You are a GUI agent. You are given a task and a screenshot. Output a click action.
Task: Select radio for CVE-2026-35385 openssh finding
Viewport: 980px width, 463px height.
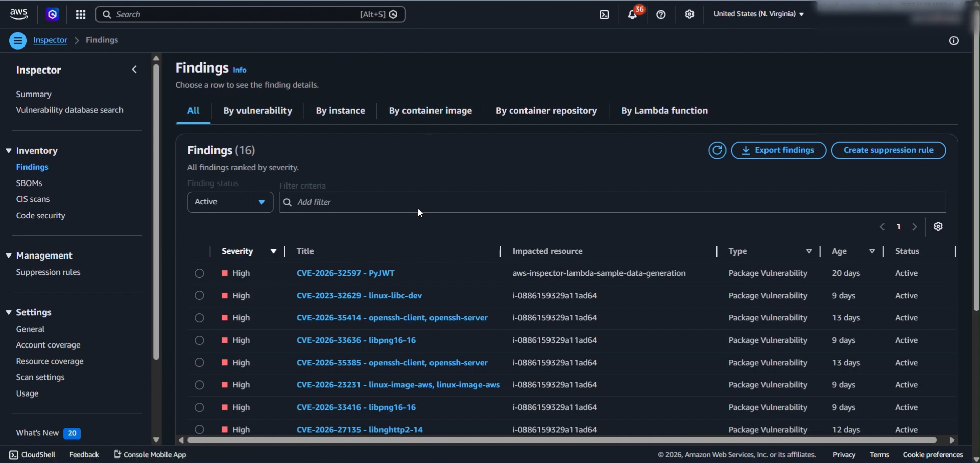click(x=199, y=363)
